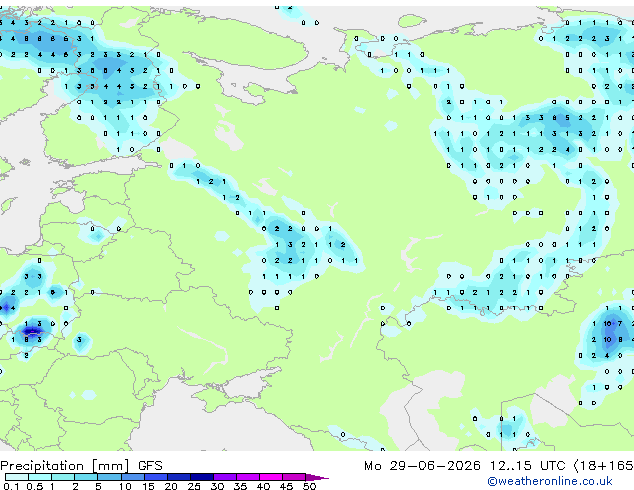Click the 45–50 mm legend color swatch
The width and height of the screenshot is (634, 490).
click(294, 477)
